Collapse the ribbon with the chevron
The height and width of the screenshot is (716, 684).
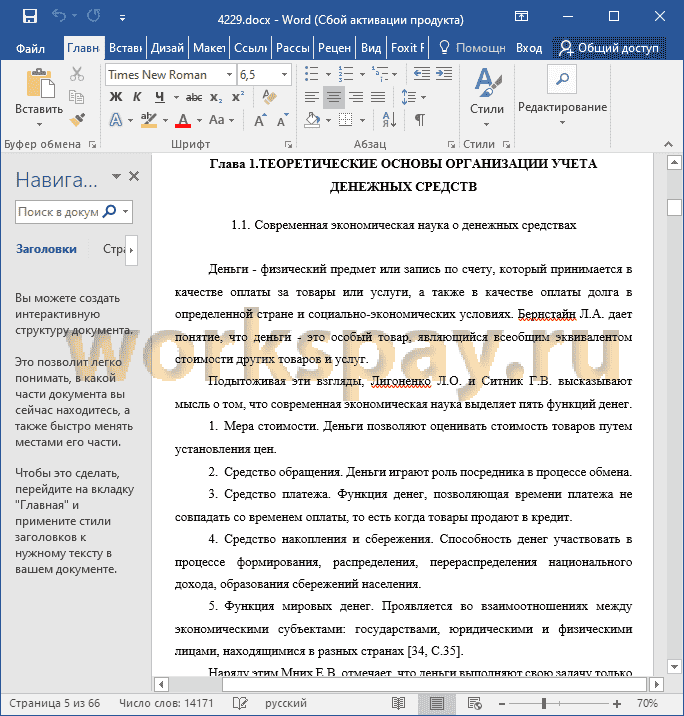click(668, 144)
